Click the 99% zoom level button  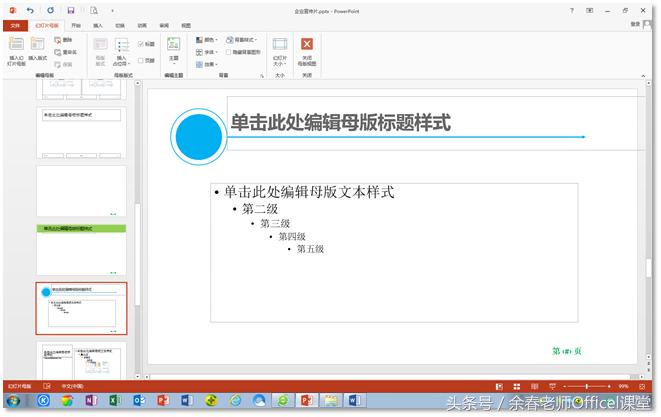coord(623,387)
